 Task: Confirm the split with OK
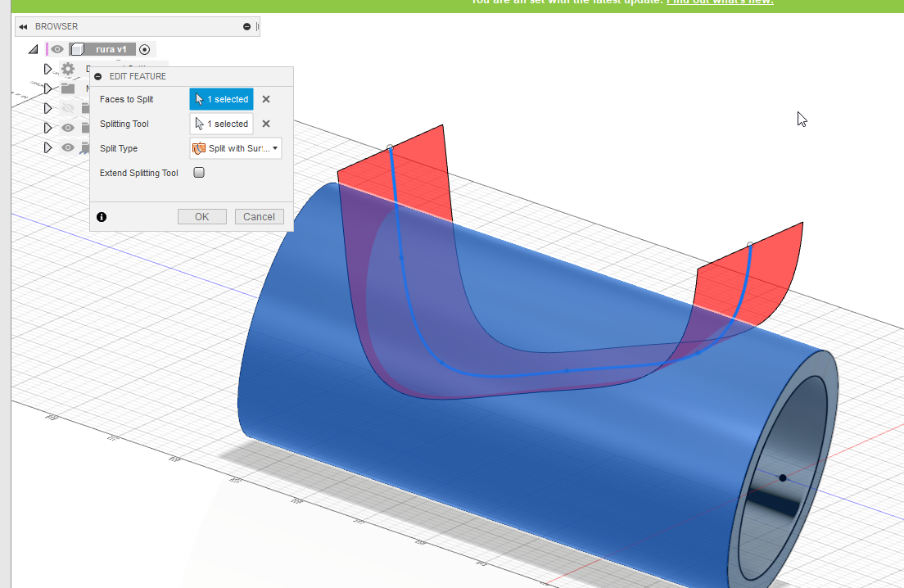click(201, 217)
